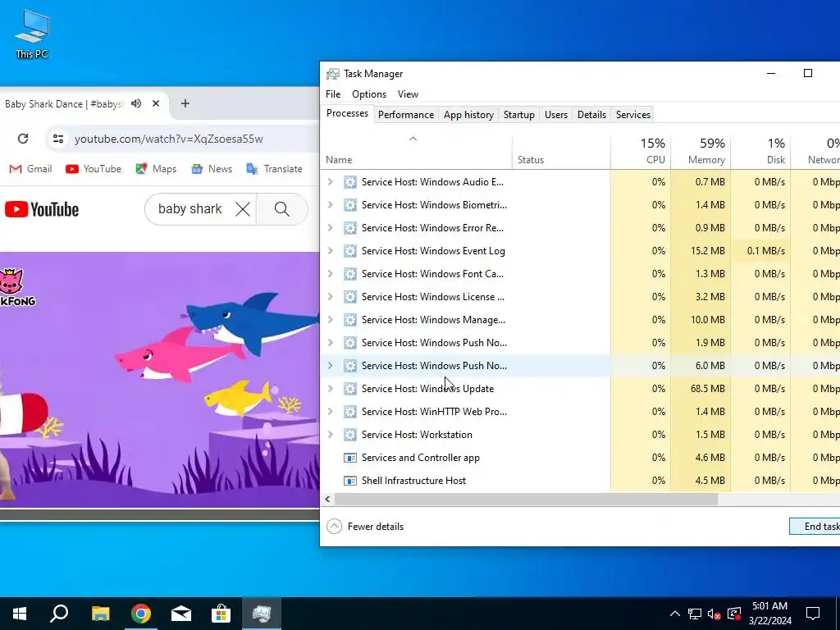The width and height of the screenshot is (840, 630).
Task: Open This PC desktop icon
Action: [32, 34]
